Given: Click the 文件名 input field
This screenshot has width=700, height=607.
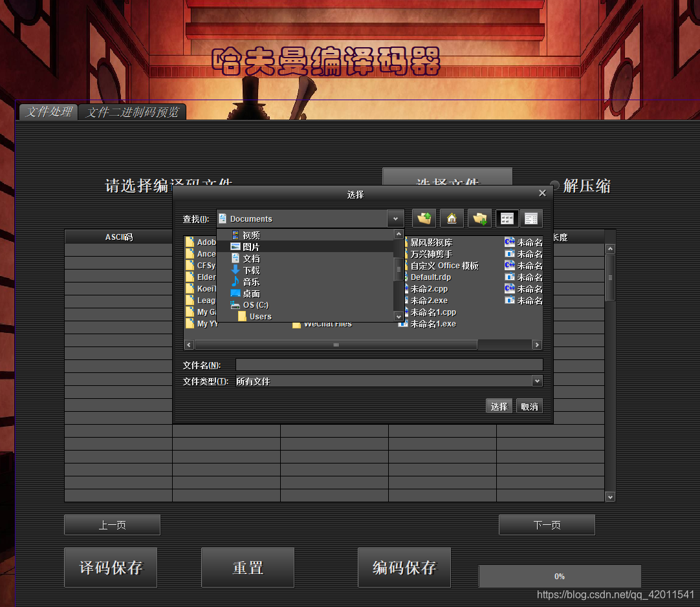Looking at the screenshot, I should coord(389,365).
